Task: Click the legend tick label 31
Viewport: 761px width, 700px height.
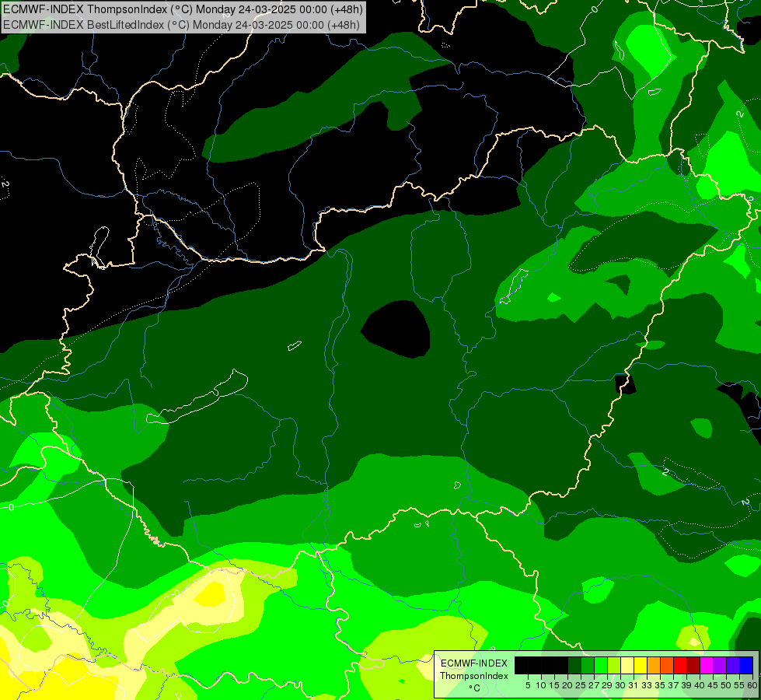Action: click(634, 685)
